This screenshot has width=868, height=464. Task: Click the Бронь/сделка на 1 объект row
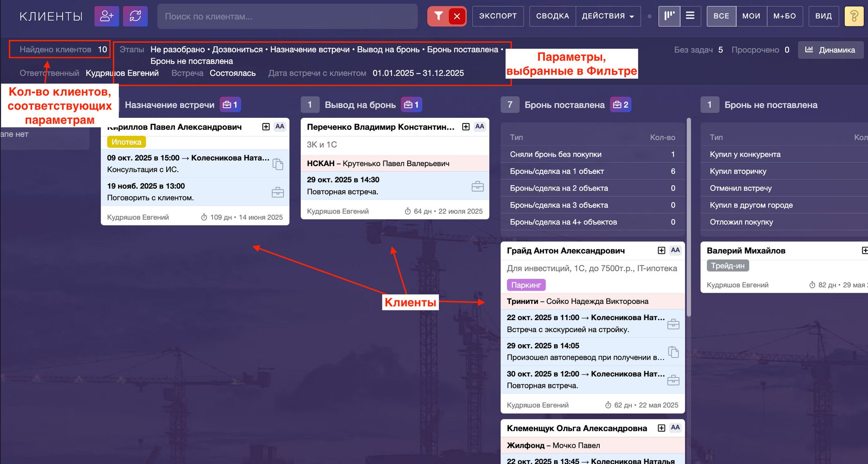592,171
